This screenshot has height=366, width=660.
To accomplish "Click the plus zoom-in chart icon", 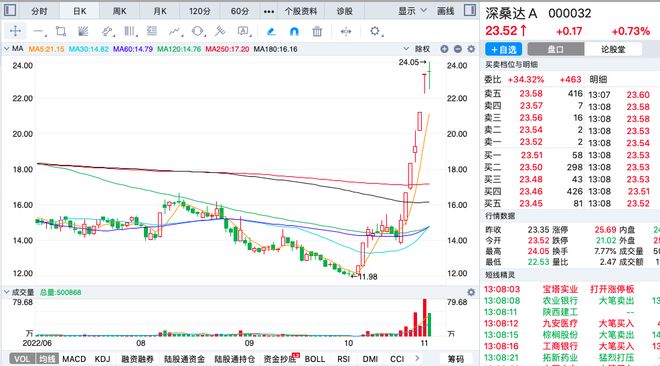I will click(x=444, y=49).
